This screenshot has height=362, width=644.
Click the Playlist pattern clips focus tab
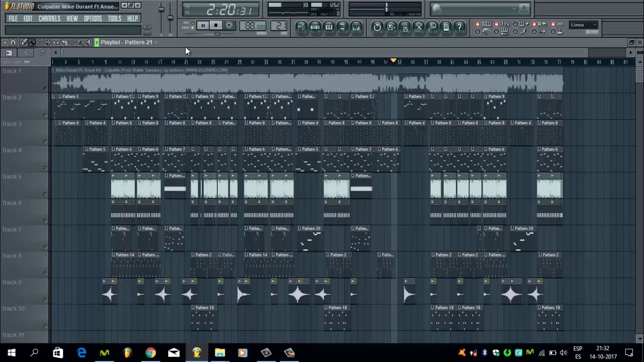(42, 53)
